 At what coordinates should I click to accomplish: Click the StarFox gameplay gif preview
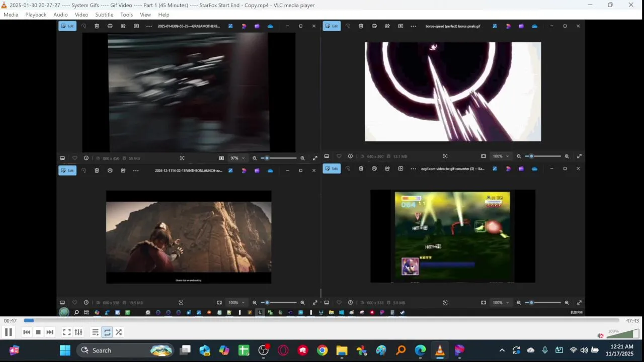click(452, 236)
